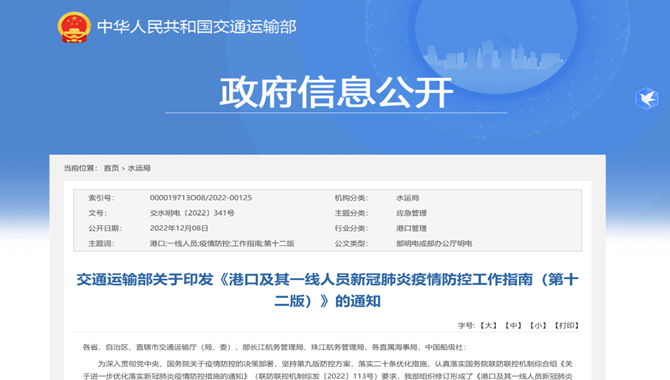670x380 pixels.
Task: Click the 政府信息公开 banner heading
Action: pos(336,92)
